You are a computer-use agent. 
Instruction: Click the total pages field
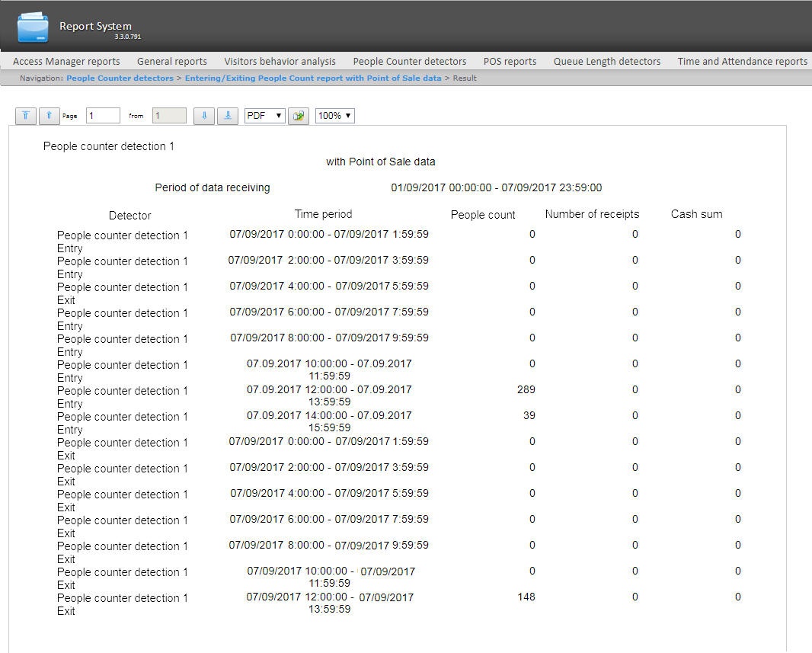(x=169, y=116)
